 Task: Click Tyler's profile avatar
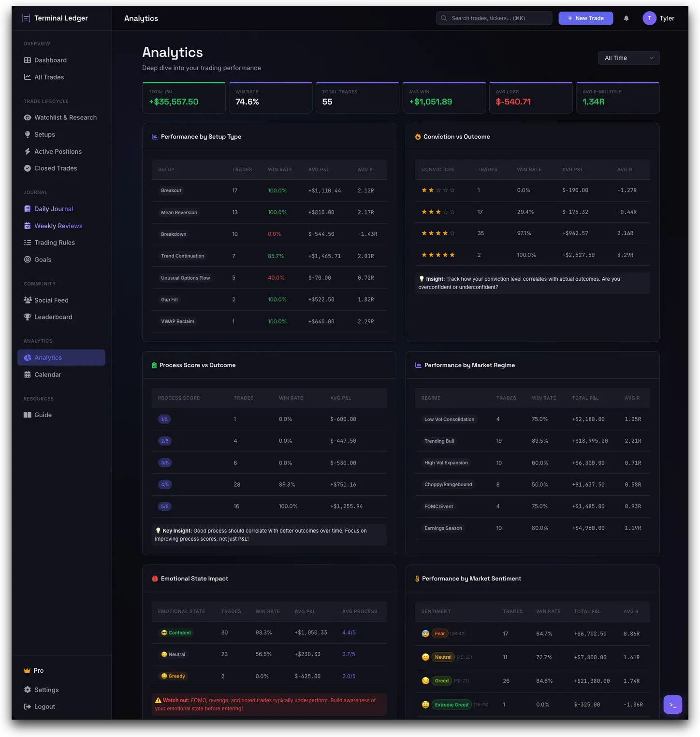(649, 18)
